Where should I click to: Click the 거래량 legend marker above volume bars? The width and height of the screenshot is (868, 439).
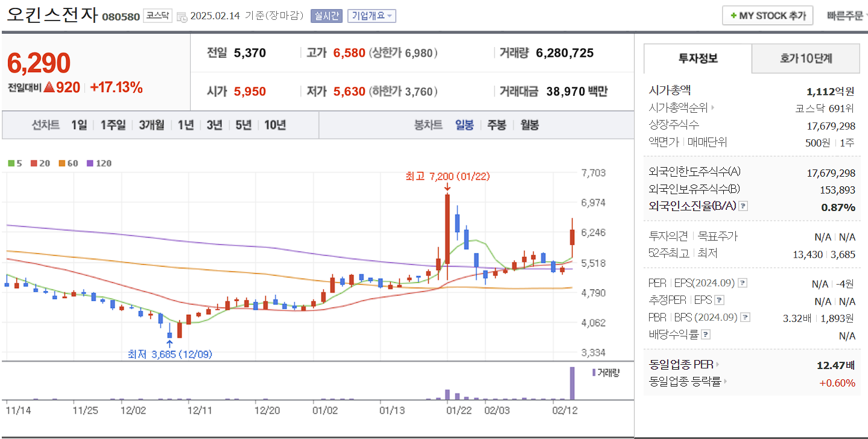tap(594, 374)
